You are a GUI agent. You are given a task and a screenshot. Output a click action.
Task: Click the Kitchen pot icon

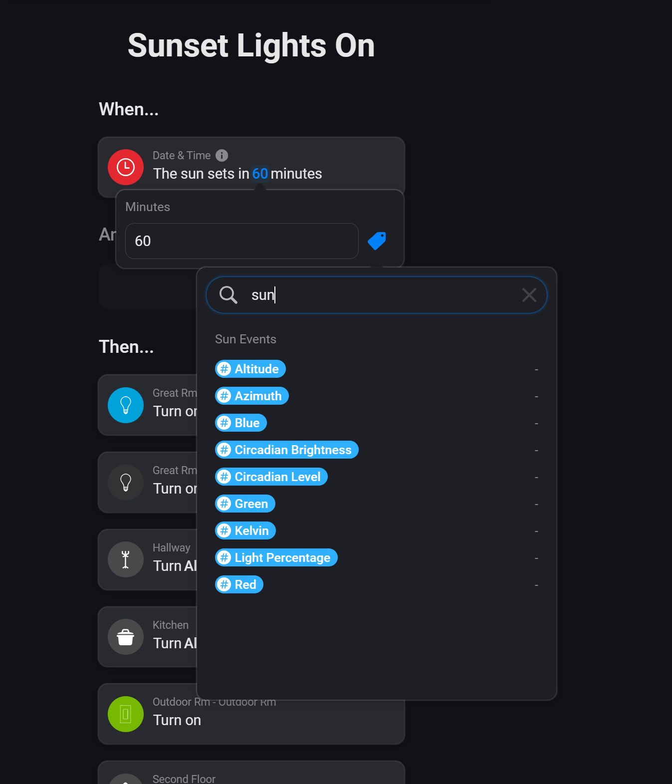(126, 637)
